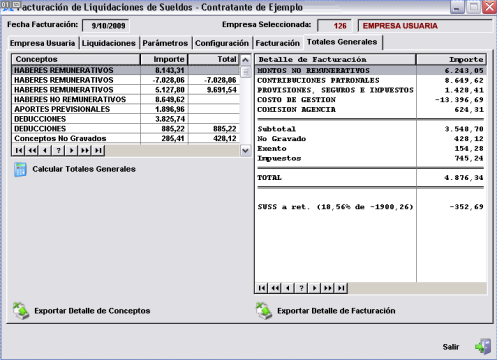
Task: Select DEDUCCIONES row with 885,22
Action: (126, 129)
